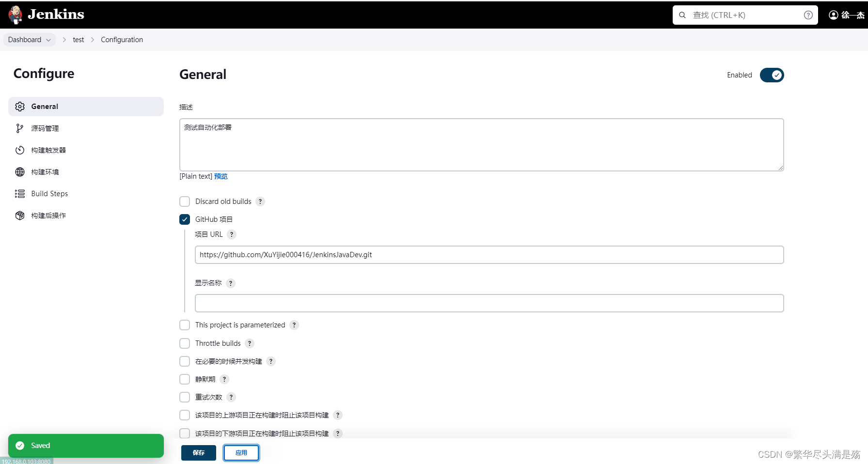Open Build Steps from the sidebar
Screen dimensions: 868x464
pyautogui.click(x=49, y=193)
